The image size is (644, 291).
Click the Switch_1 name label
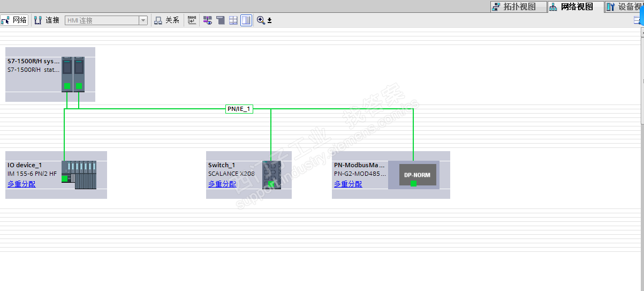click(222, 165)
